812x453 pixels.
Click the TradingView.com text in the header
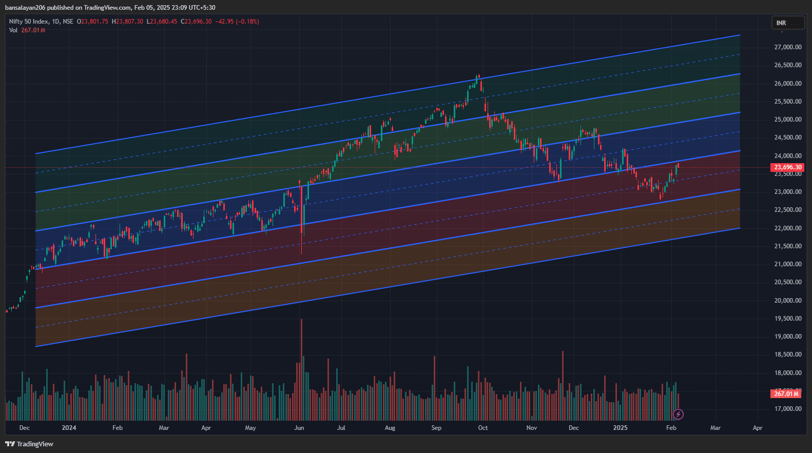[x=107, y=8]
